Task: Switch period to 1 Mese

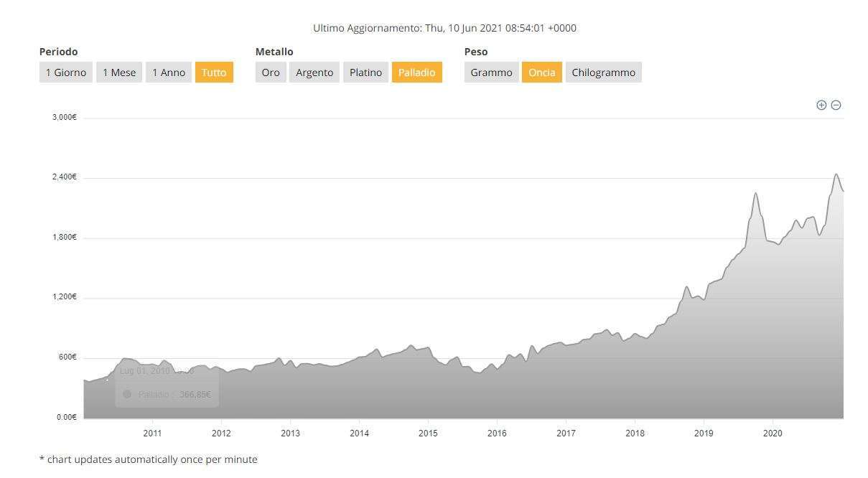Action: (x=119, y=72)
